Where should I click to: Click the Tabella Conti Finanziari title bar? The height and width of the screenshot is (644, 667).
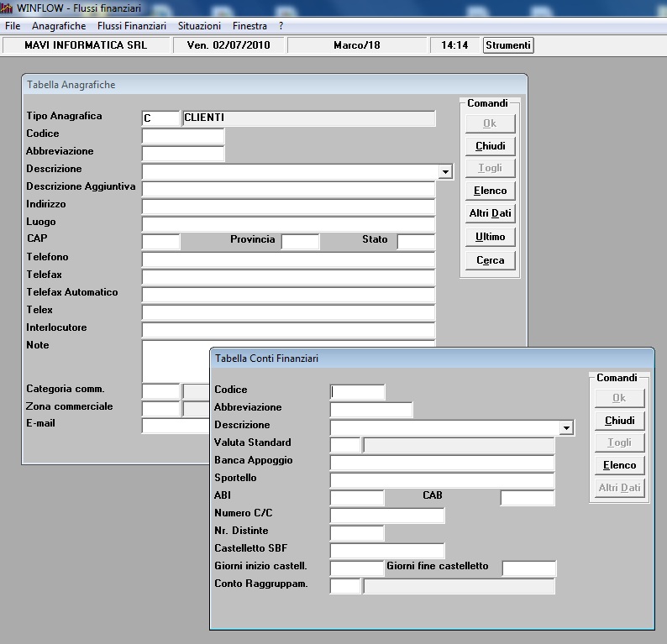click(x=432, y=359)
